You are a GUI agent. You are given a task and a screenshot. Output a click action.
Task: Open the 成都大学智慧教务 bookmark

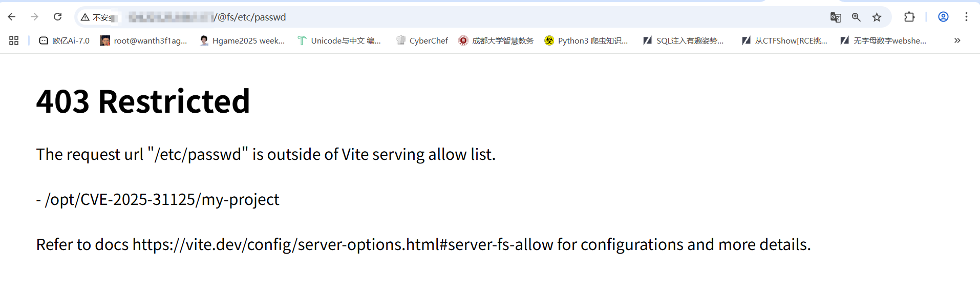point(496,40)
